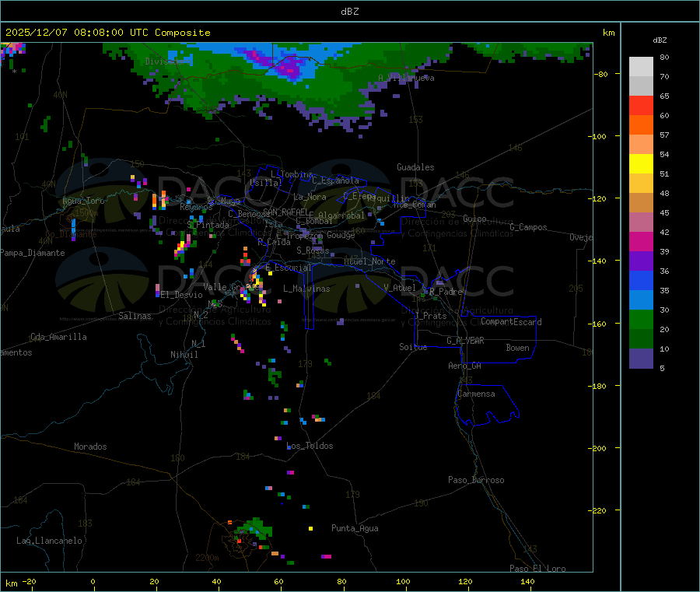Click the Pampa_Diamante location label

pos(32,253)
